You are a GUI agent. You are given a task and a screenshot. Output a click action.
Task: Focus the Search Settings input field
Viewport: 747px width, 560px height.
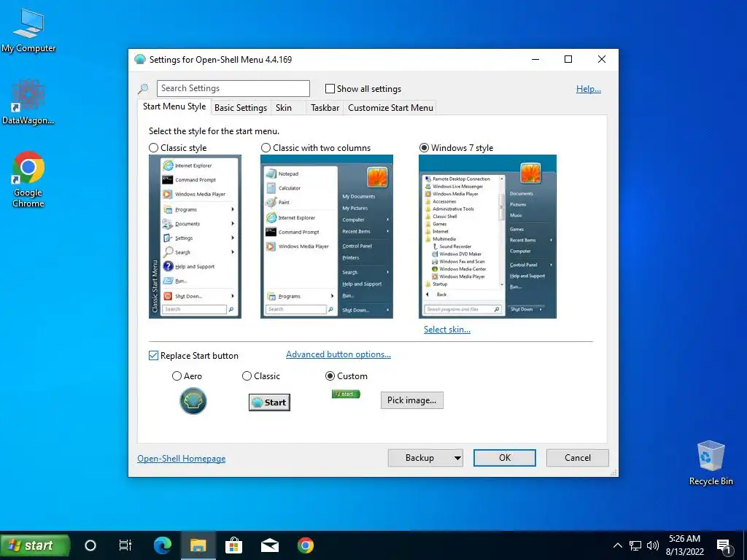[233, 88]
